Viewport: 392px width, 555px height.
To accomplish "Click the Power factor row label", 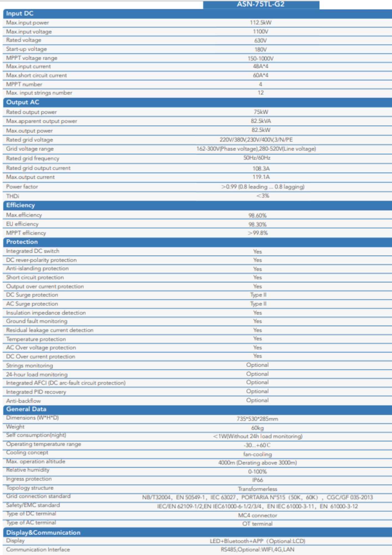I will click(x=22, y=187).
